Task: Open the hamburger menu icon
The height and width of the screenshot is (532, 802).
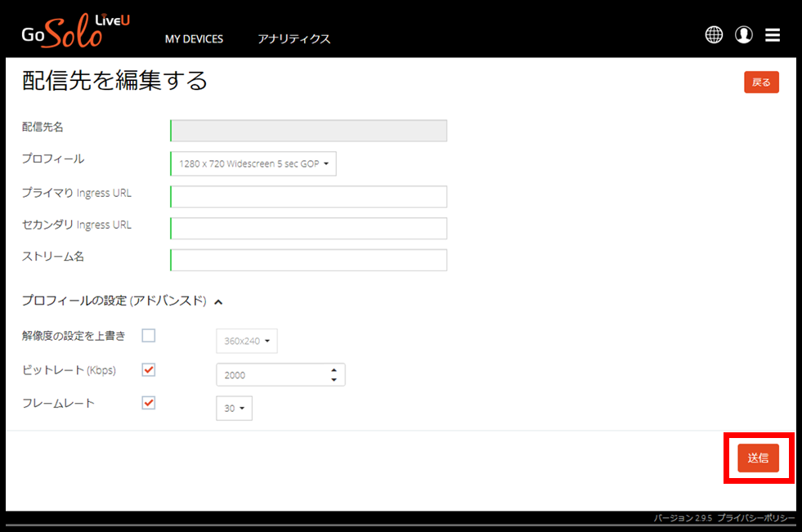Action: [772, 34]
